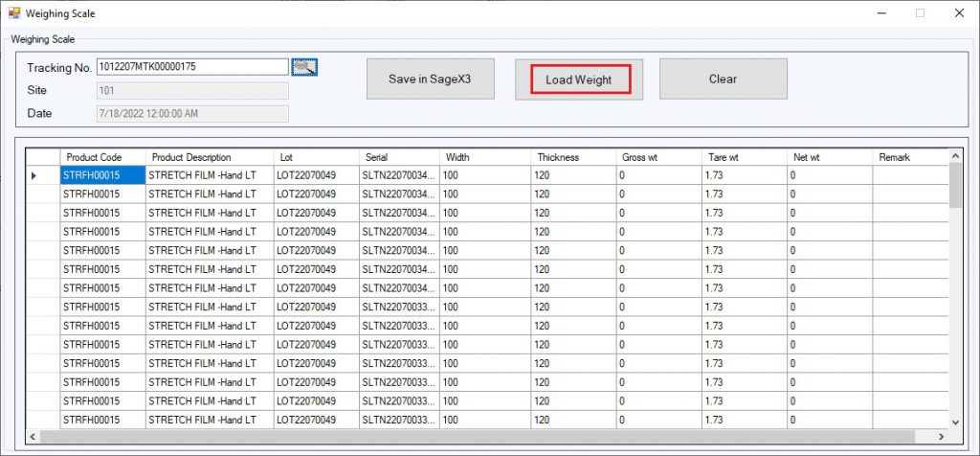The width and height of the screenshot is (980, 456).
Task: Click the Width column header
Action: 485,157
